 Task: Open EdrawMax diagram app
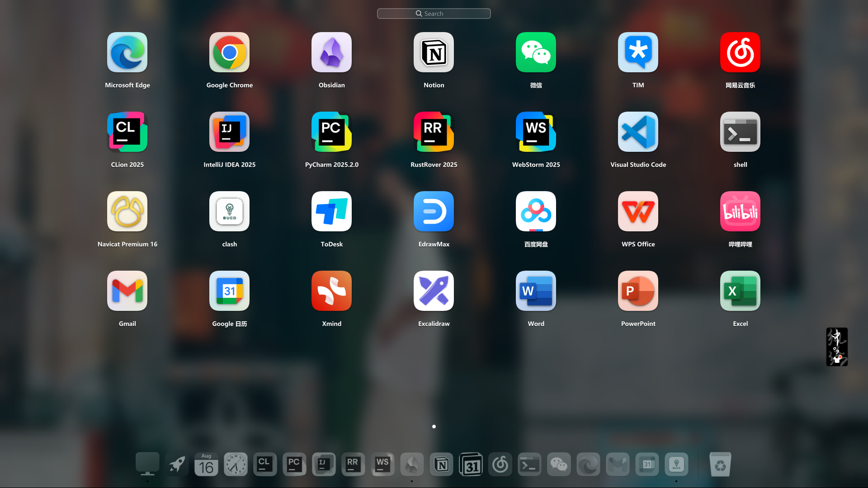[434, 211]
